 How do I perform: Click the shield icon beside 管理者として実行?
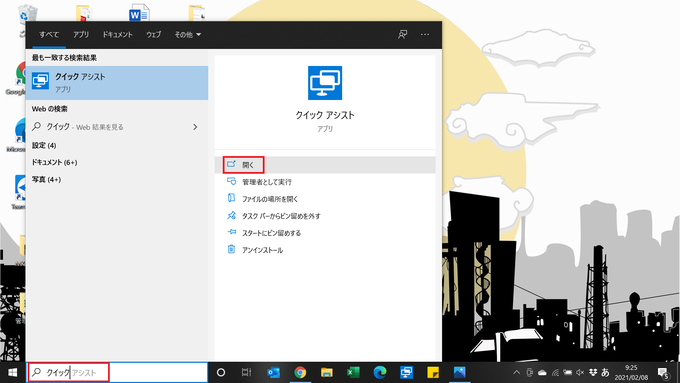(232, 181)
